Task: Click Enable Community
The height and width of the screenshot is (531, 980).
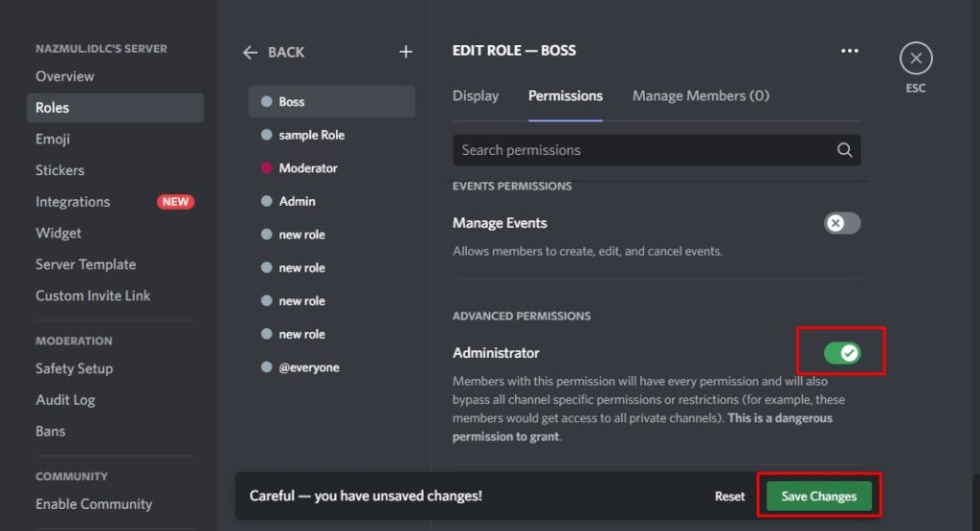Action: (94, 503)
